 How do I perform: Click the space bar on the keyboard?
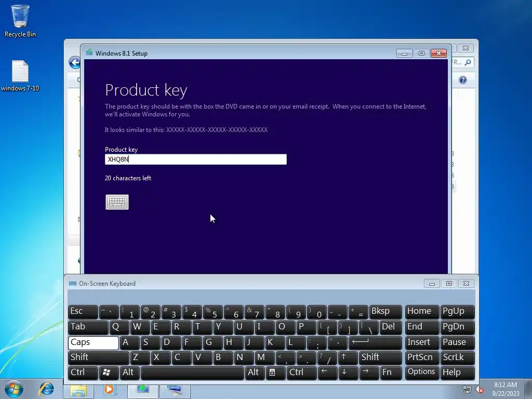[192, 373]
